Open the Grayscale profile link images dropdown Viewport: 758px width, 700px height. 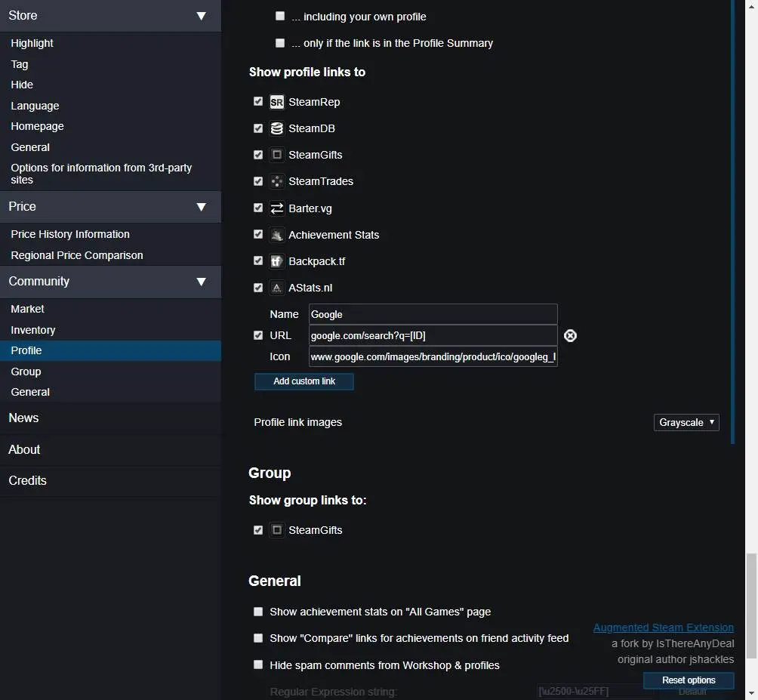pos(686,423)
